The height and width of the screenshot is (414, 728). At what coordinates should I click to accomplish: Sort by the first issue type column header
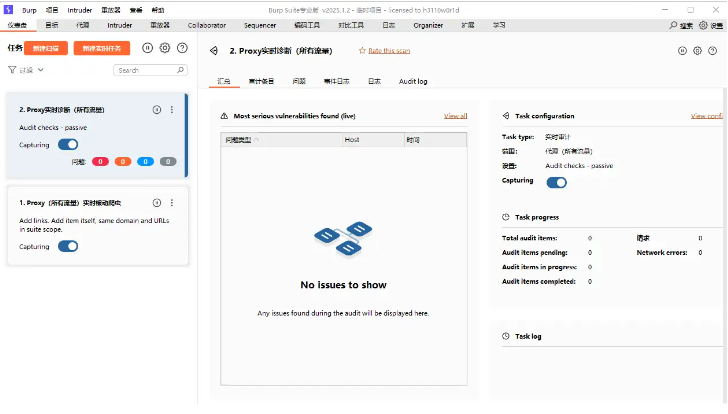point(281,140)
